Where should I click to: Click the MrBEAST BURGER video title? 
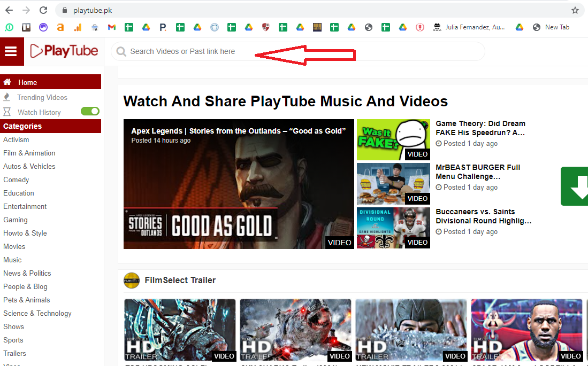(478, 172)
